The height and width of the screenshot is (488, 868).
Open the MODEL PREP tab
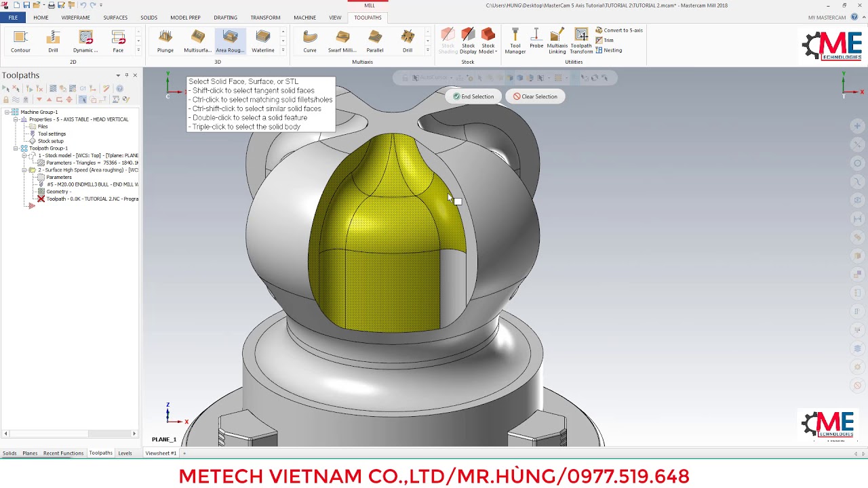(185, 18)
